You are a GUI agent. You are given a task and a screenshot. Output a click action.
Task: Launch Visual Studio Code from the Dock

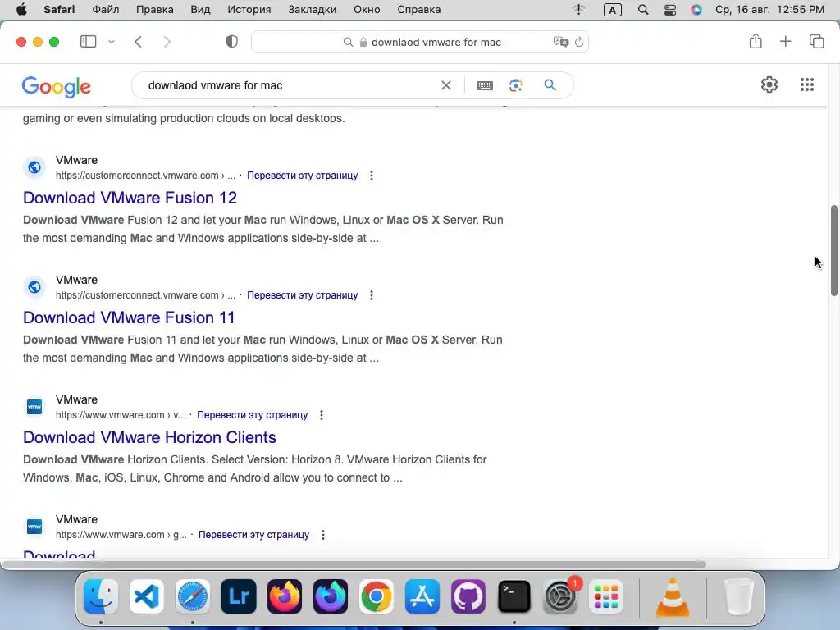tap(147, 596)
